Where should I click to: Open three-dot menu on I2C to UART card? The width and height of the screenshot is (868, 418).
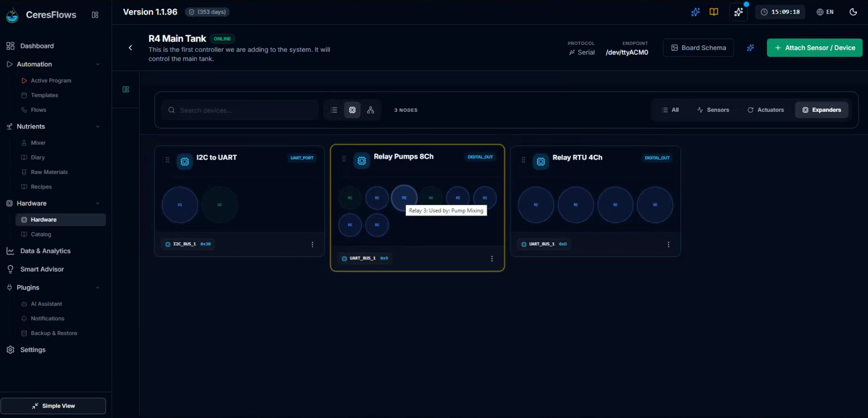click(x=313, y=244)
